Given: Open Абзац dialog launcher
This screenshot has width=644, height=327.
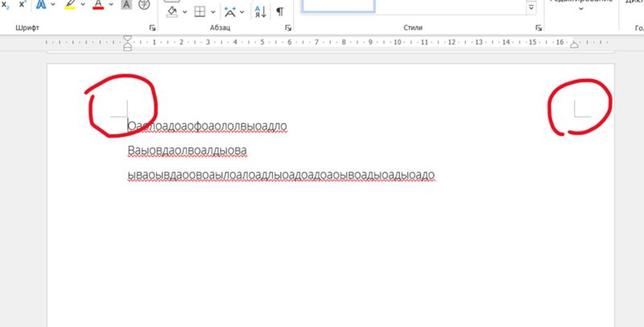Looking at the screenshot, I should click(288, 28).
